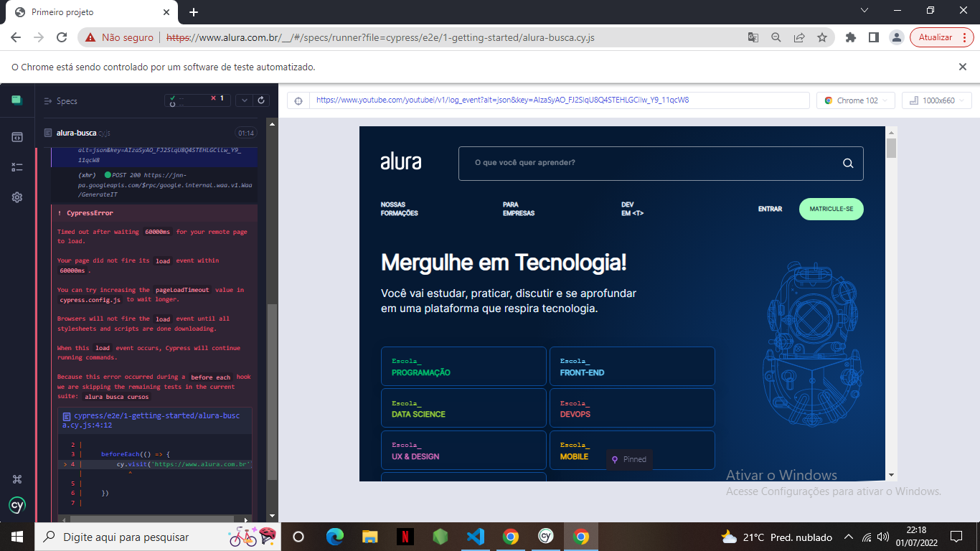Screen dimensions: 980x551
Task: Open the Escola Data Science card
Action: tap(463, 408)
